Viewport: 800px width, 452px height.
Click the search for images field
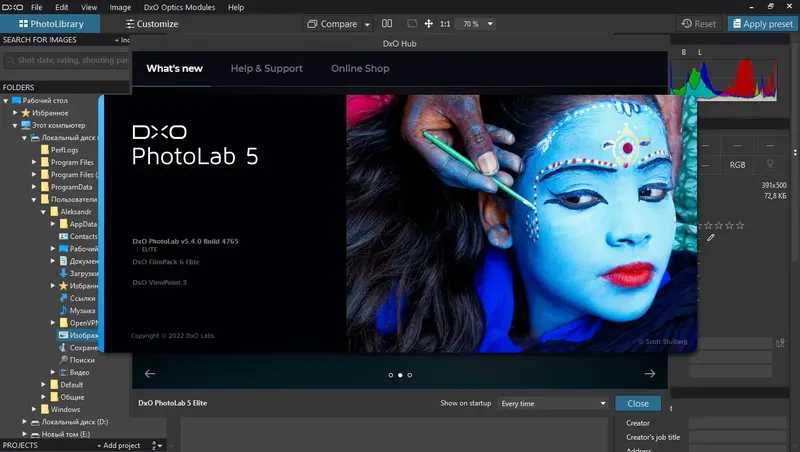[x=66, y=60]
